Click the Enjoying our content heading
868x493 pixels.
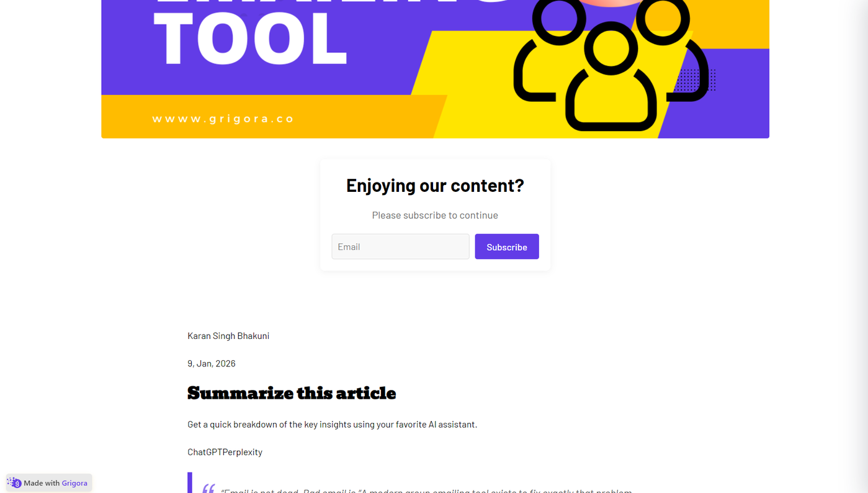click(435, 185)
